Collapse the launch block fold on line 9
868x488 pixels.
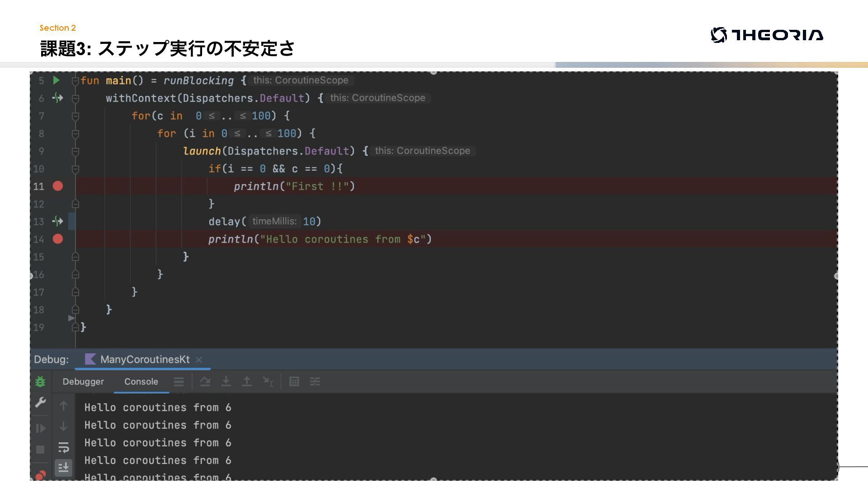coord(75,151)
